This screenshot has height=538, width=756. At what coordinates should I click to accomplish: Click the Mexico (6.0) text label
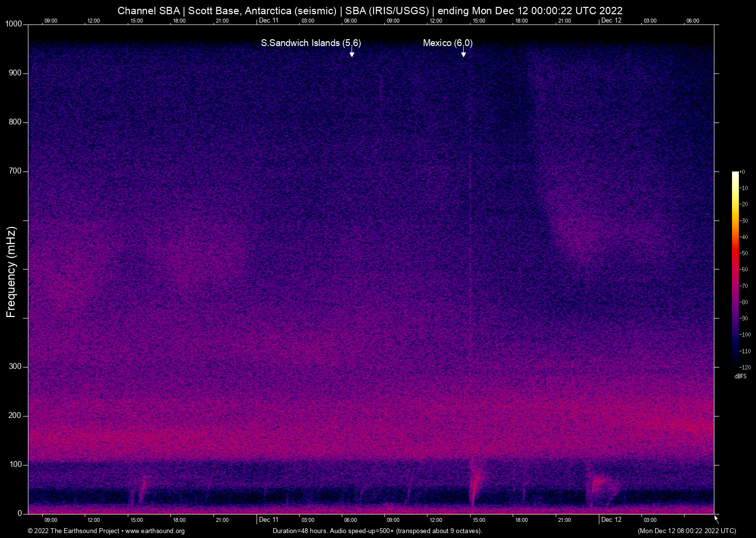(x=447, y=43)
